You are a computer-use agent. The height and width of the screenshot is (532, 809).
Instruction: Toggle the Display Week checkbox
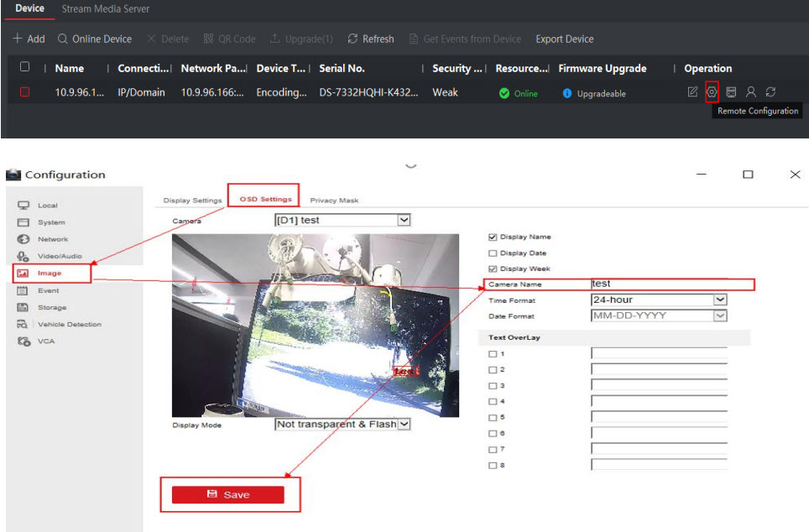(x=493, y=269)
